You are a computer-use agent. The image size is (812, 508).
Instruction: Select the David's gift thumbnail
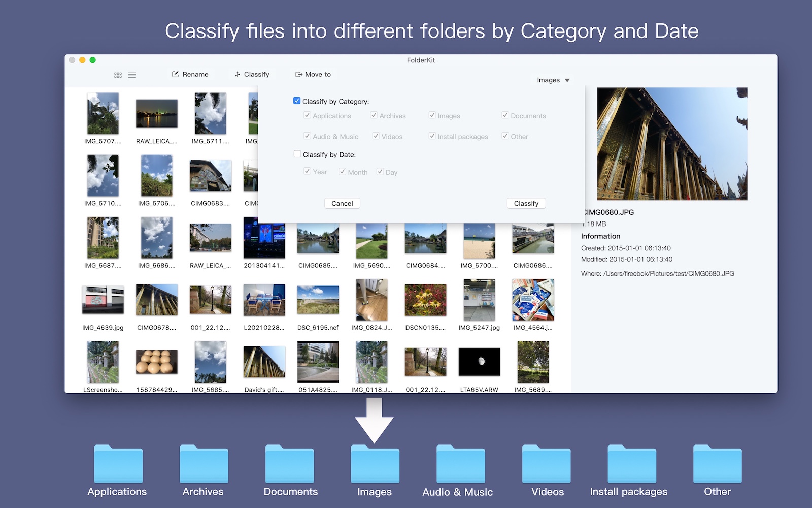coord(264,362)
